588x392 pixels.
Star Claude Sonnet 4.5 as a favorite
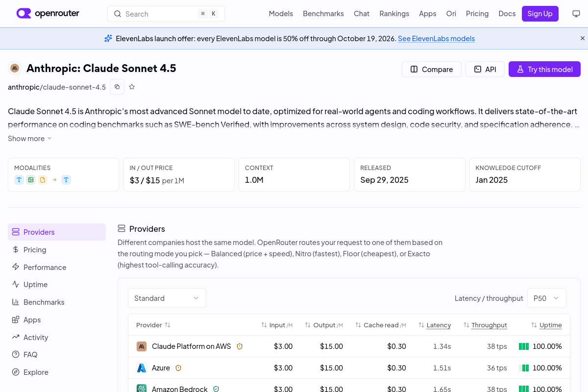coord(132,87)
